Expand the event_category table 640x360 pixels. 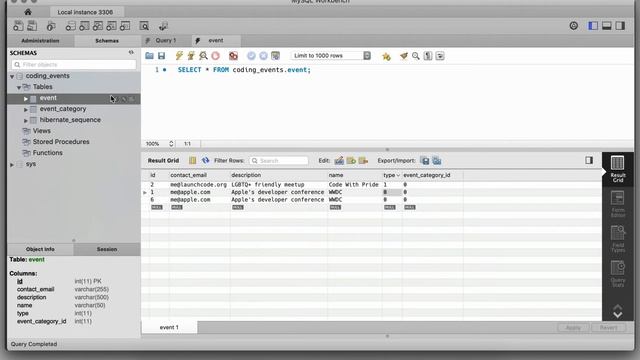26,109
